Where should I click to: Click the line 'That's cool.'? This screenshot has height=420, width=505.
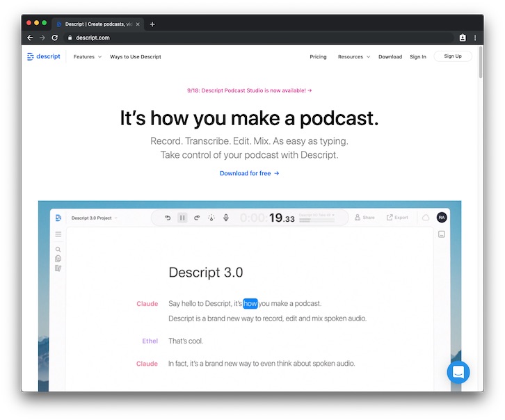point(186,341)
